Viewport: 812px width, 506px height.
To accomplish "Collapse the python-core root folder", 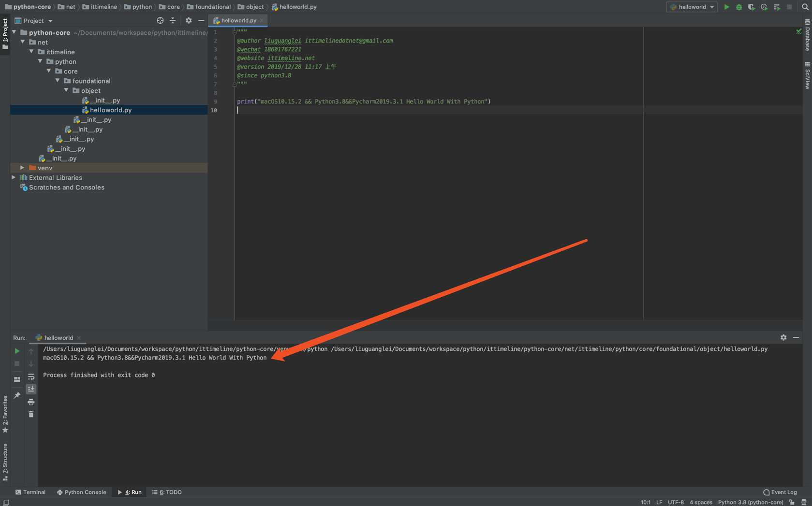I will click(x=14, y=32).
